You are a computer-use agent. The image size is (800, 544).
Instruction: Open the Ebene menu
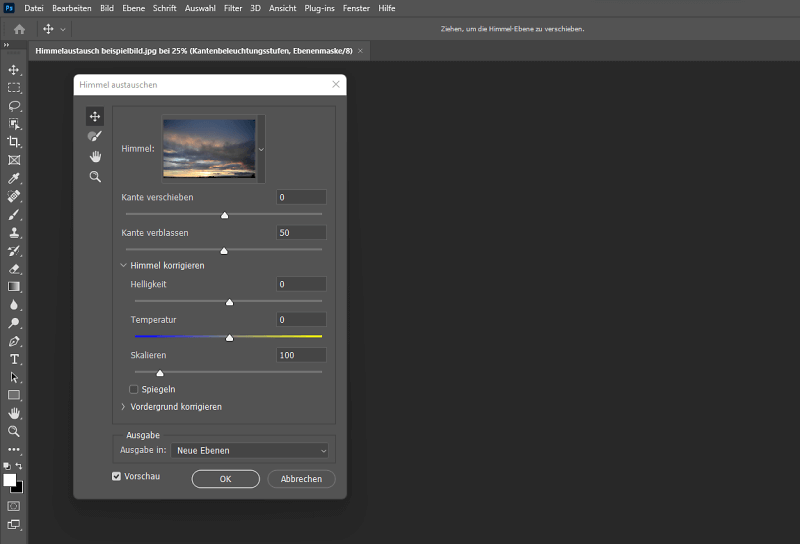[135, 8]
